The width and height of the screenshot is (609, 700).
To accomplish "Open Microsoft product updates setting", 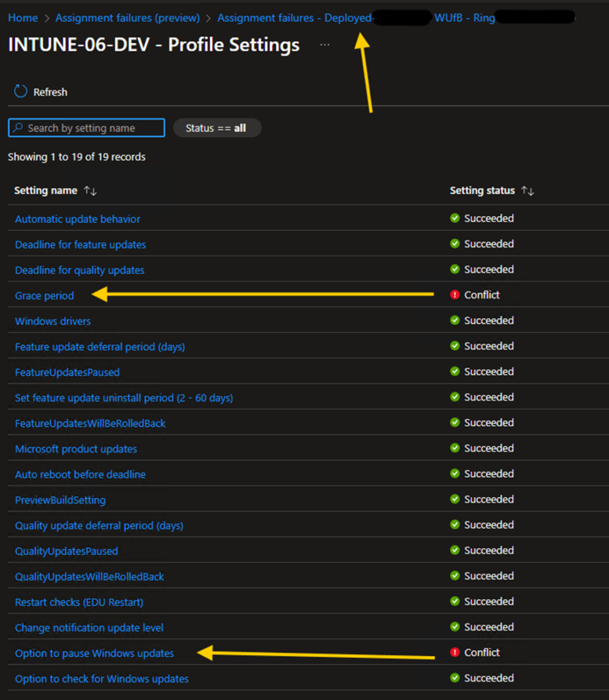I will click(x=76, y=449).
